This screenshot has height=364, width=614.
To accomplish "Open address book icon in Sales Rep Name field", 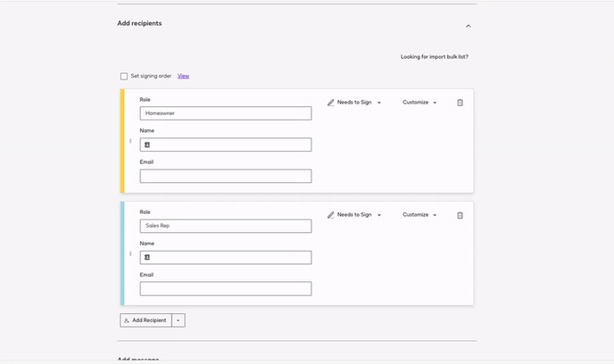I will point(147,257).
